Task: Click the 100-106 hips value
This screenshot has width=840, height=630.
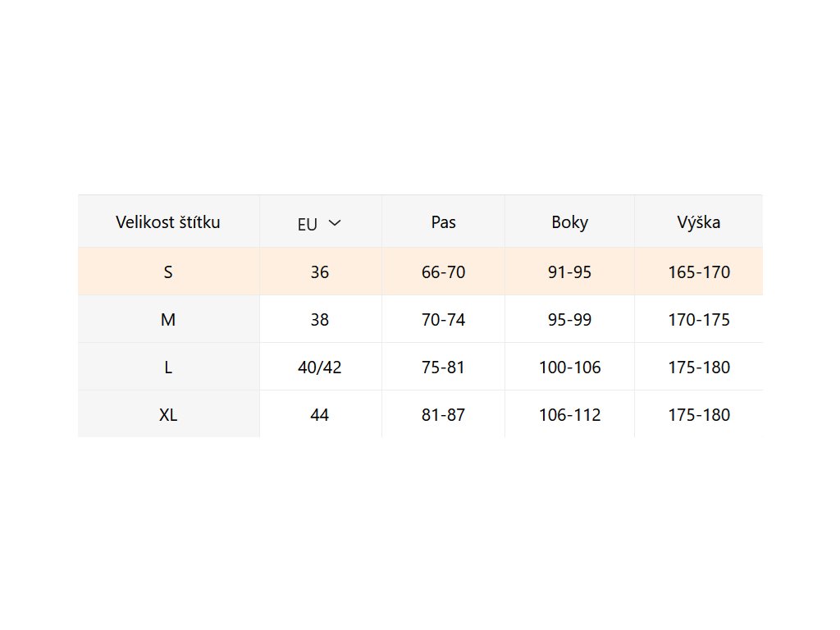Action: click(570, 367)
